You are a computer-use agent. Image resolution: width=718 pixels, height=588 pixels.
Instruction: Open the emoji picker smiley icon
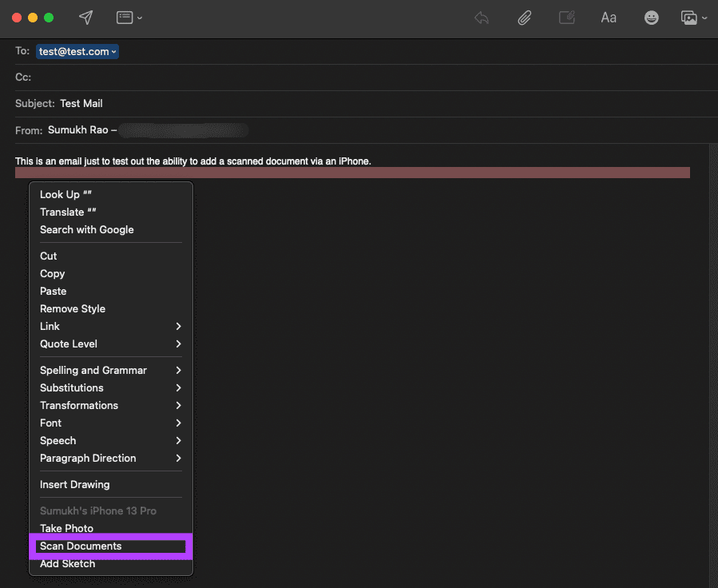click(651, 18)
